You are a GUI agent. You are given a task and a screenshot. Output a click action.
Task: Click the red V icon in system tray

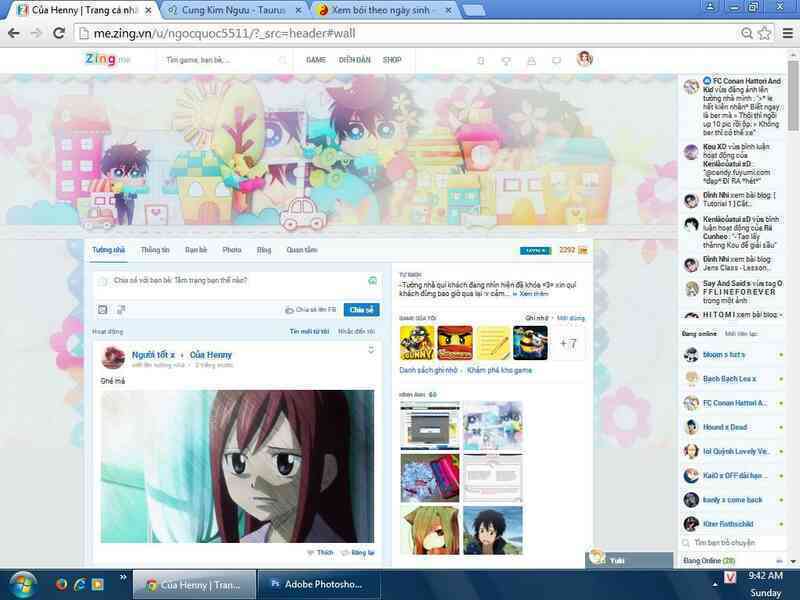[731, 577]
